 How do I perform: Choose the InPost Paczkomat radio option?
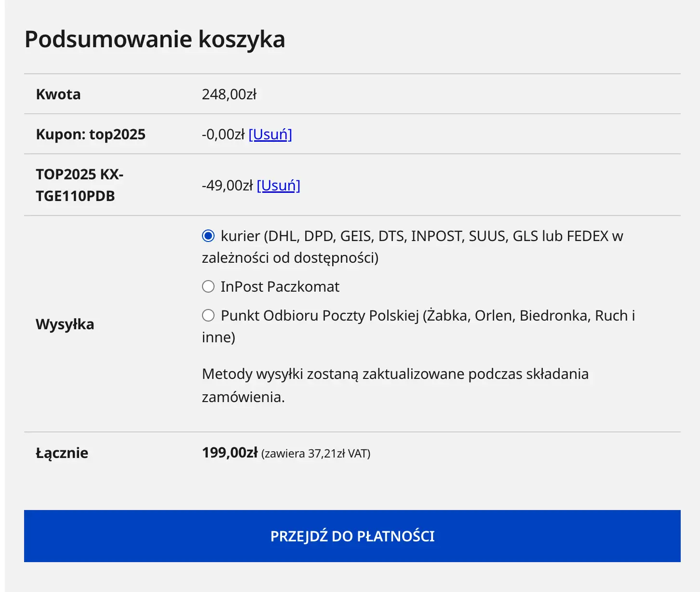[208, 287]
